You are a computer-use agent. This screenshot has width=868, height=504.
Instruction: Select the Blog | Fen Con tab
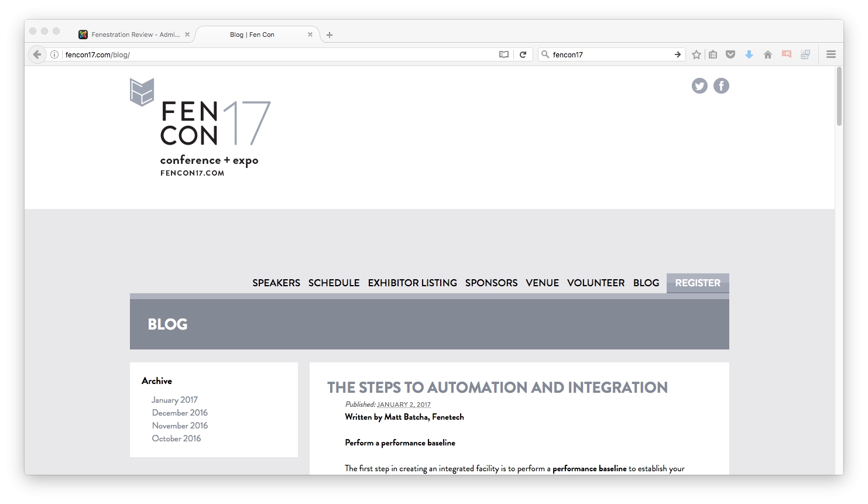pyautogui.click(x=252, y=35)
